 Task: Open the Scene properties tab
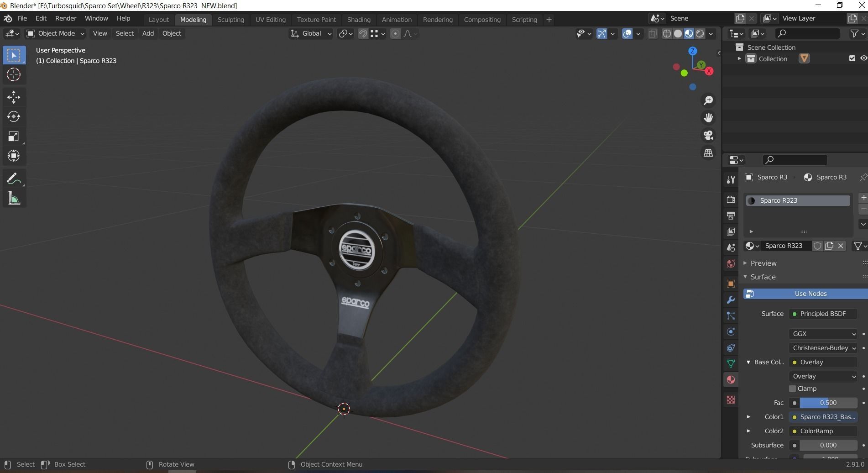point(731,247)
